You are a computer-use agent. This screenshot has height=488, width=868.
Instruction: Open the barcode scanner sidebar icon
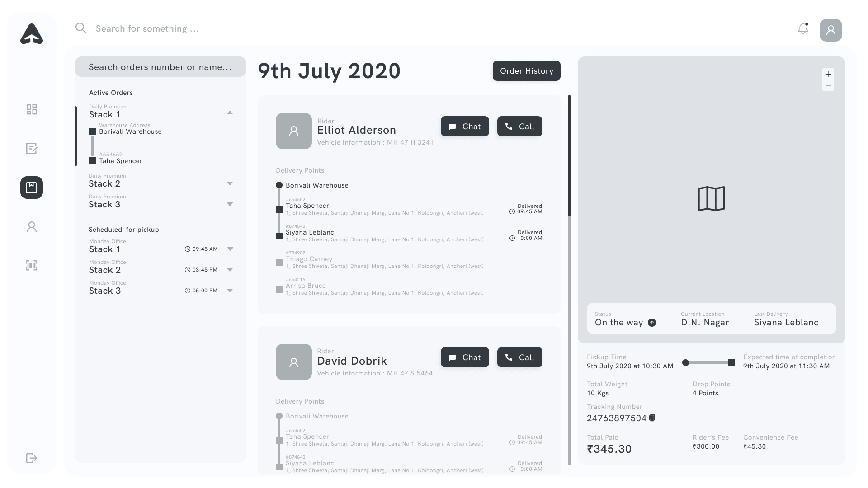click(32, 265)
